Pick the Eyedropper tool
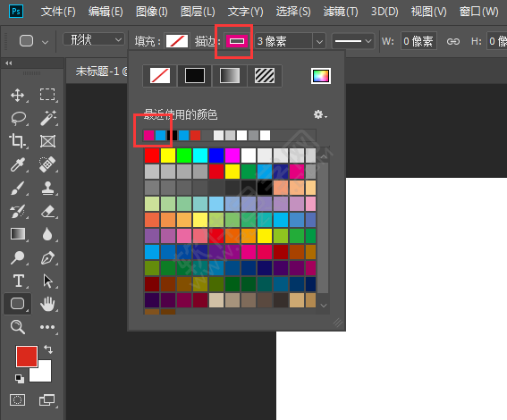Screen dimensions: 507x420 point(18,164)
